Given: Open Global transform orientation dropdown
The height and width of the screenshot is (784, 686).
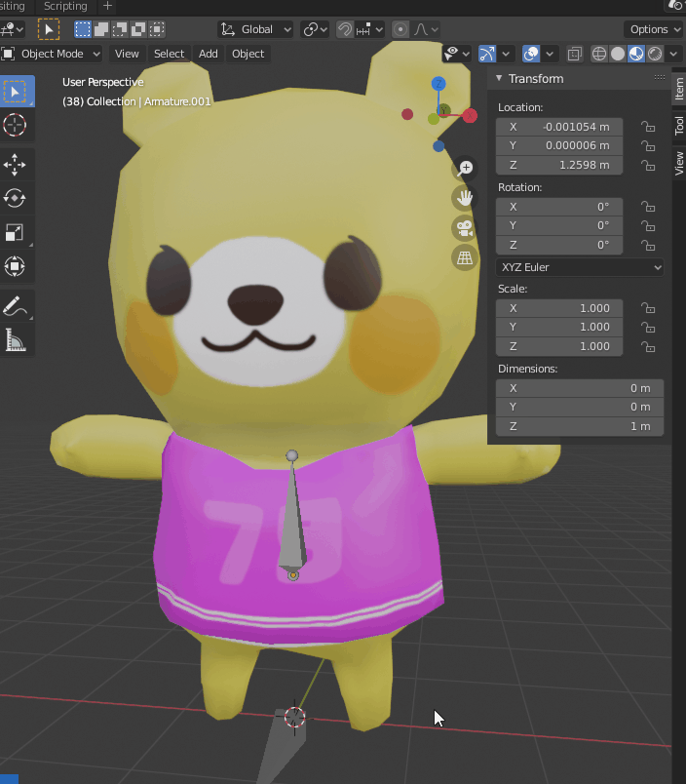Looking at the screenshot, I should (x=255, y=29).
